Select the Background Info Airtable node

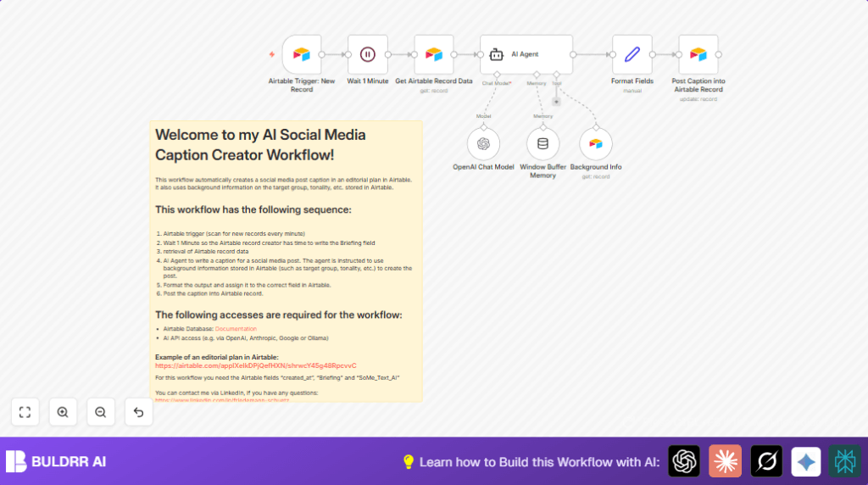596,144
